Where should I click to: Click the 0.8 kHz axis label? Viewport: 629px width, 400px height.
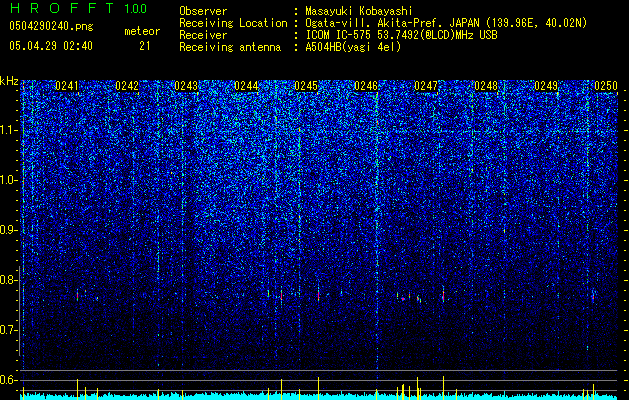[9, 280]
